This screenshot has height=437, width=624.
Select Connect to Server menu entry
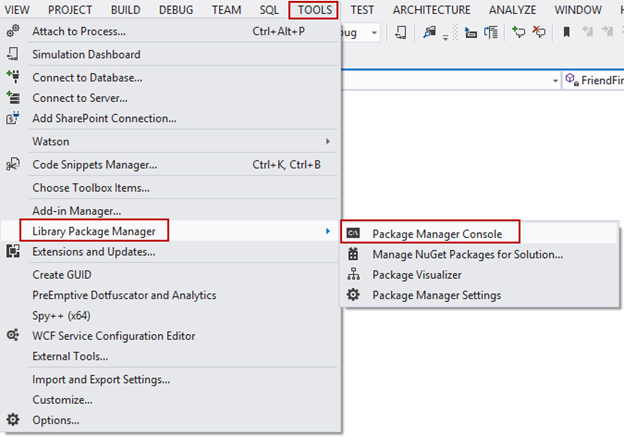coord(171,98)
